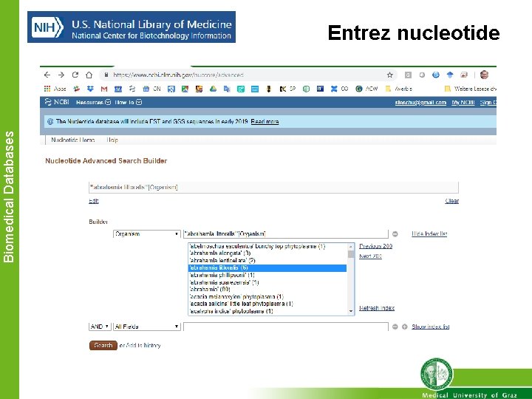This screenshot has width=532, height=399.
Task: Reload the page with the refresh icon
Action: point(75,75)
